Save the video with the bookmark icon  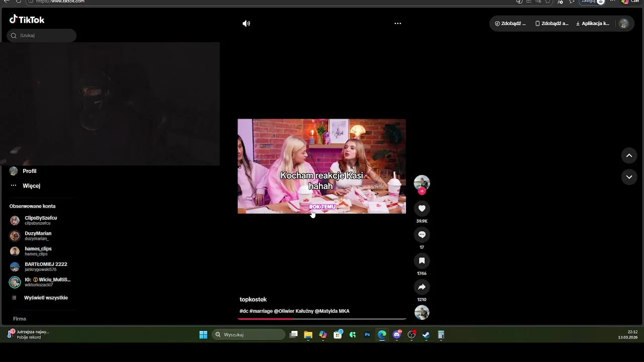tap(422, 261)
